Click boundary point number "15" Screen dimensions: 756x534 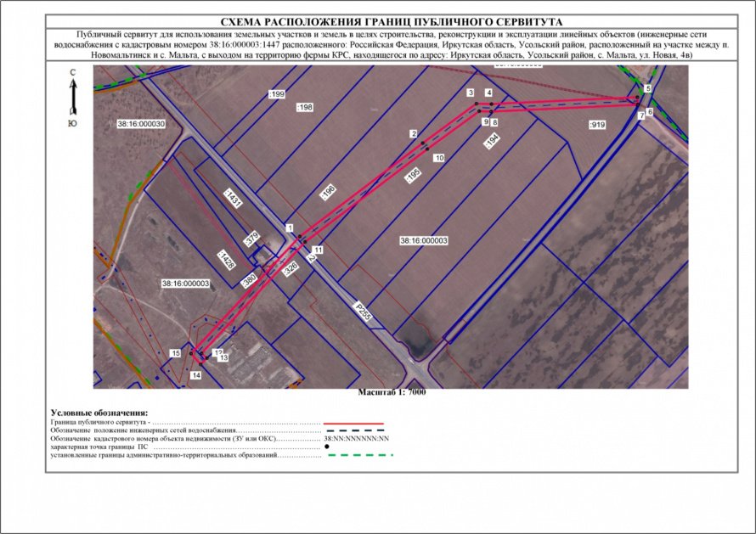[176, 353]
